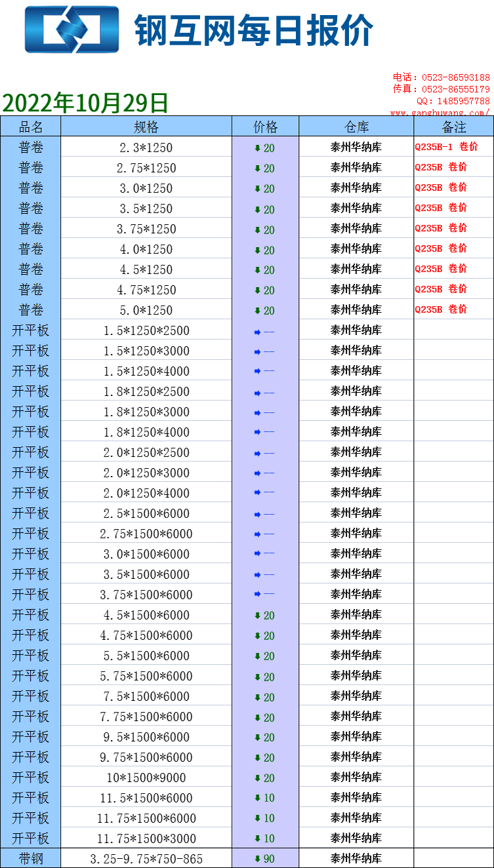Click the blue arrow in the 2.0*1250*4000 row
This screenshot has height=868, width=494.
coord(258,494)
